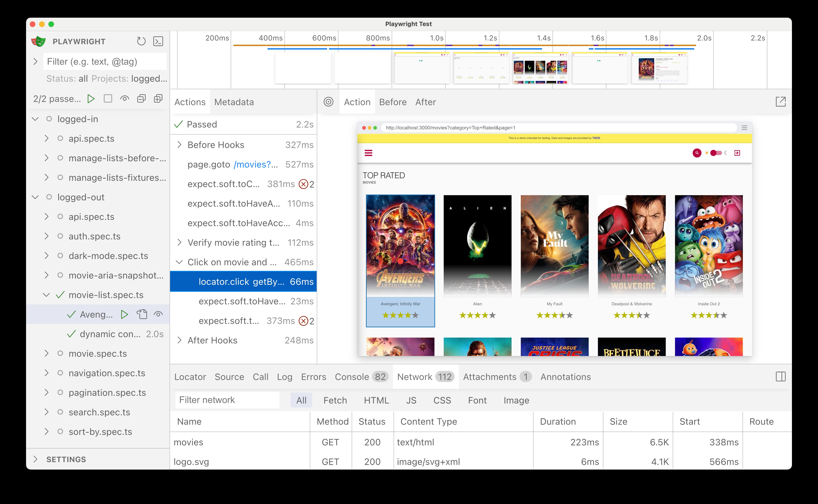This screenshot has width=818, height=504.
Task: Open source file icon on Aveng... row
Action: [142, 314]
